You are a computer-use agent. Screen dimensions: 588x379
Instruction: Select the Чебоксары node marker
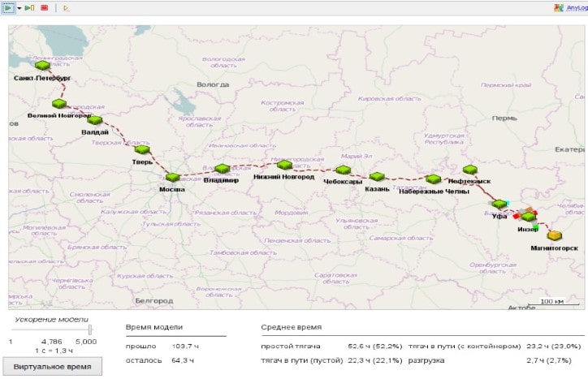[343, 170]
